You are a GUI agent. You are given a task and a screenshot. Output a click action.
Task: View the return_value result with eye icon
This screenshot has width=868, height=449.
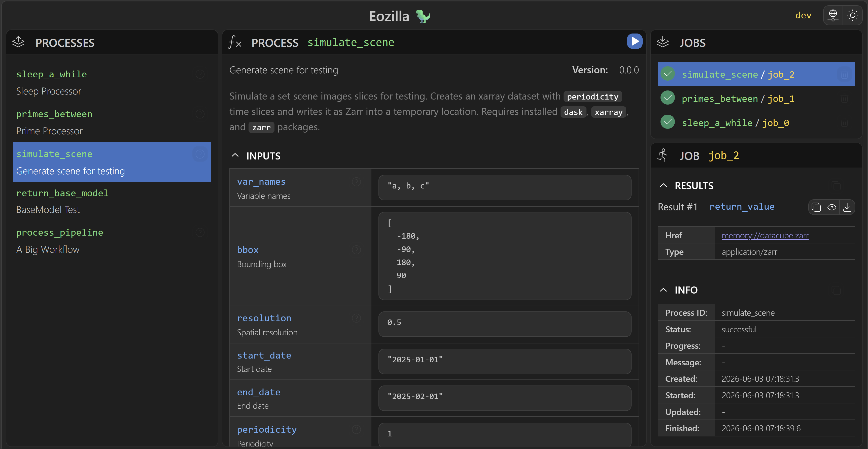831,207
